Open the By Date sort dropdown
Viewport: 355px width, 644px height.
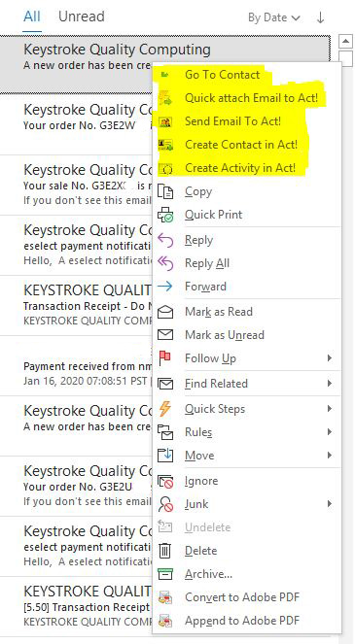point(273,17)
